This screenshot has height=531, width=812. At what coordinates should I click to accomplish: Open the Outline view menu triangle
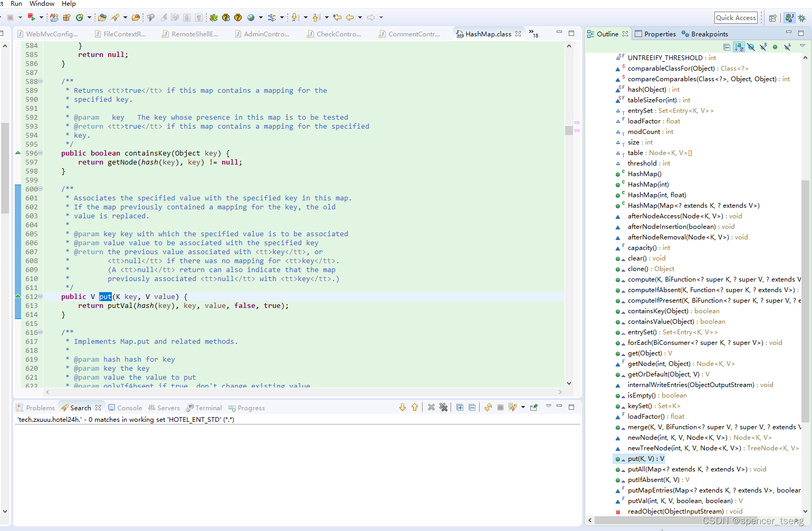[x=804, y=47]
